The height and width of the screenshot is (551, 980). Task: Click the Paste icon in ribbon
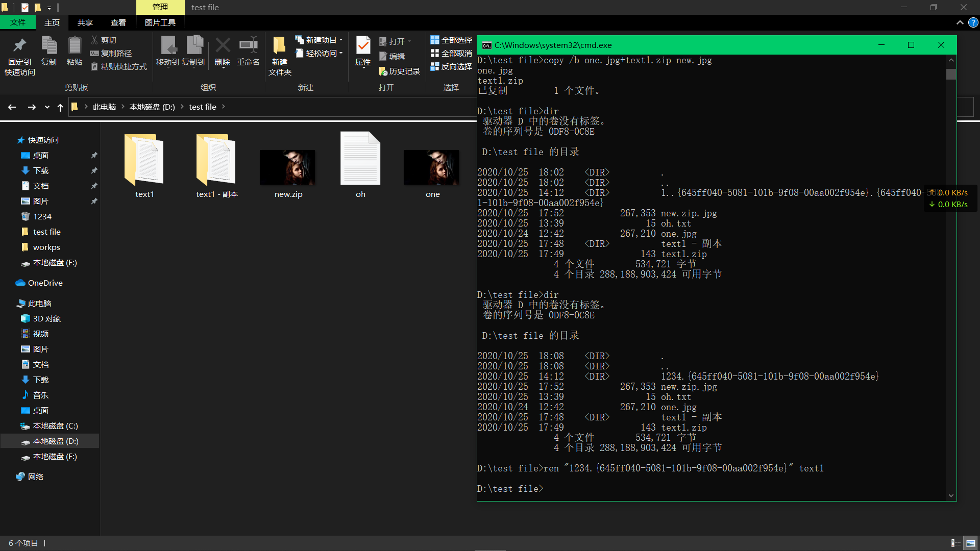(75, 46)
